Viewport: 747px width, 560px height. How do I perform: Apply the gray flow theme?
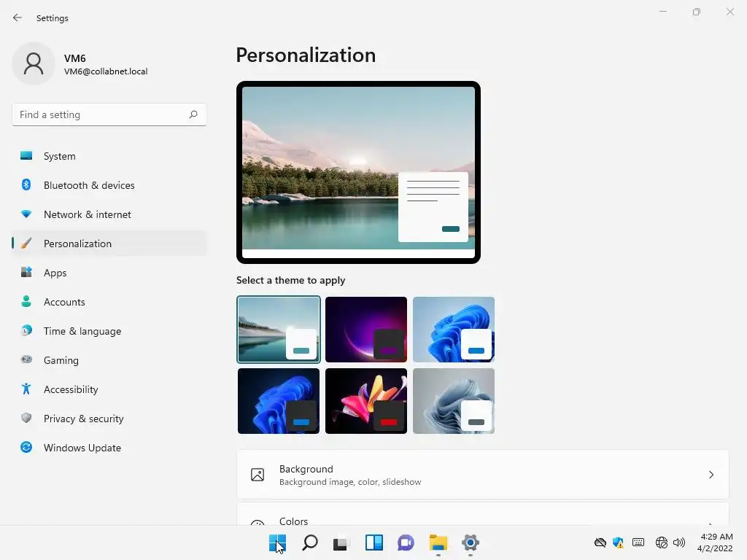[x=454, y=401]
